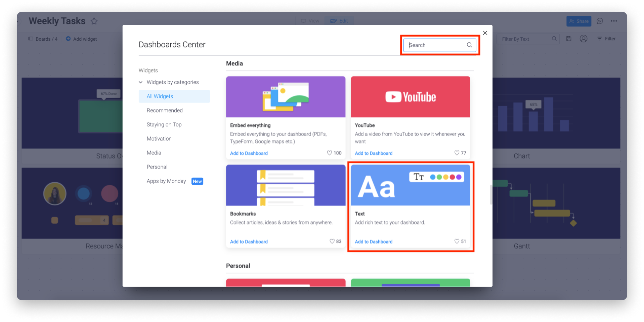Open the three-dot options menu top right
644x322 pixels.
[614, 21]
